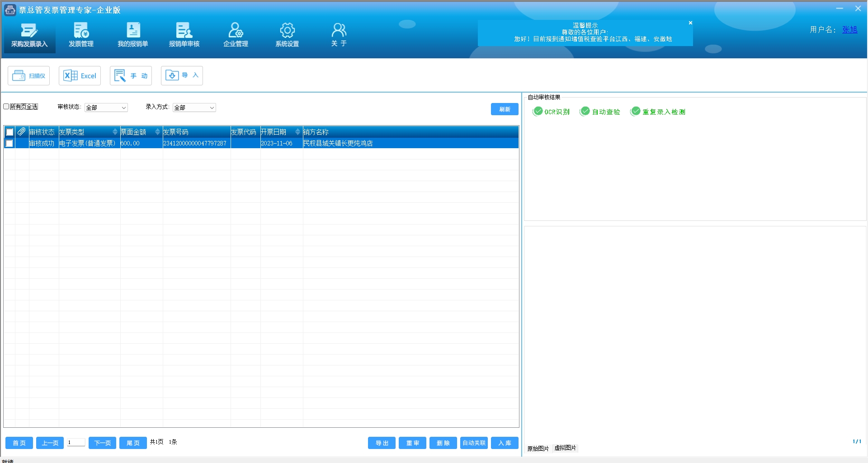Check the first invoice row checkbox
Viewport: 868px width, 463px height.
pos(9,143)
